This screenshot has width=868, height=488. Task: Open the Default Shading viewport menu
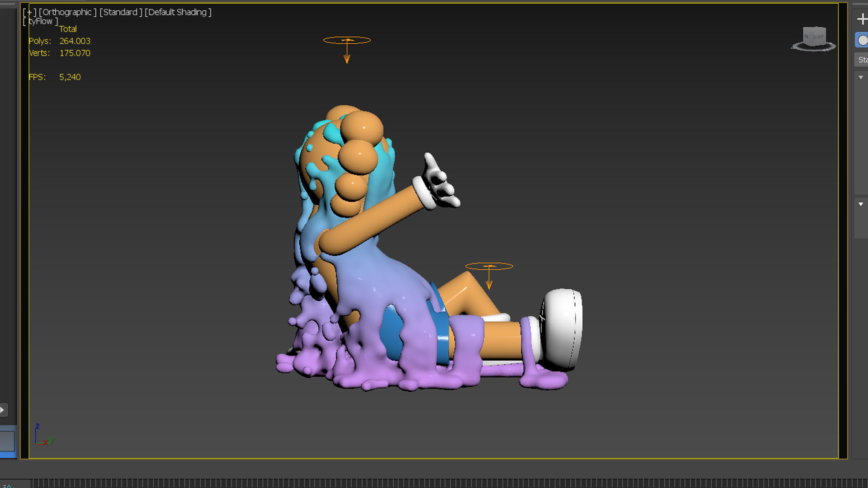[x=178, y=12]
